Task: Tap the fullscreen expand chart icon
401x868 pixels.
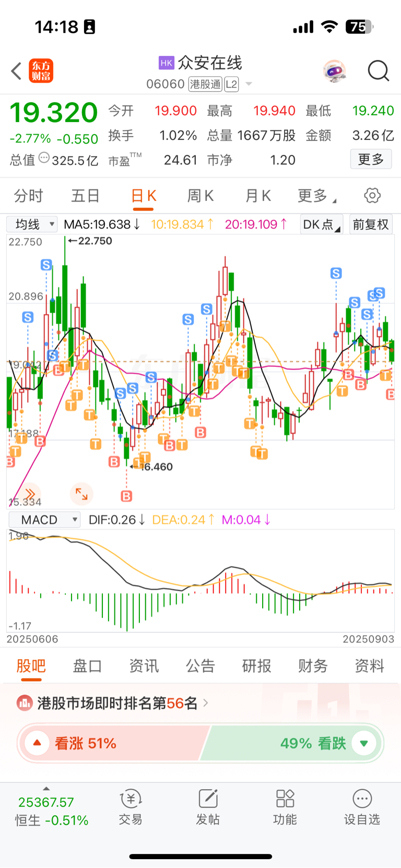Action: click(x=81, y=494)
